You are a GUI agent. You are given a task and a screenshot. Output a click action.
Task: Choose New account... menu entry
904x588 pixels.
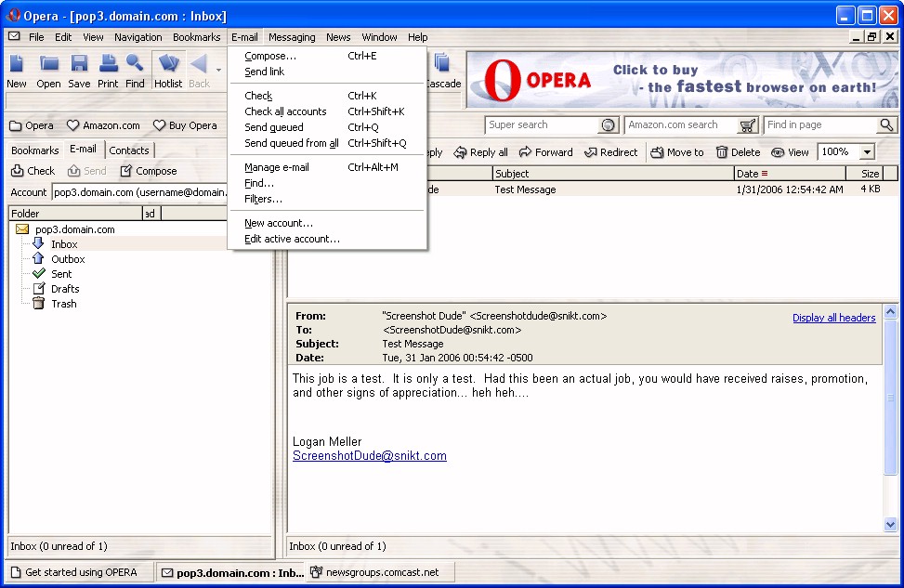click(327, 223)
